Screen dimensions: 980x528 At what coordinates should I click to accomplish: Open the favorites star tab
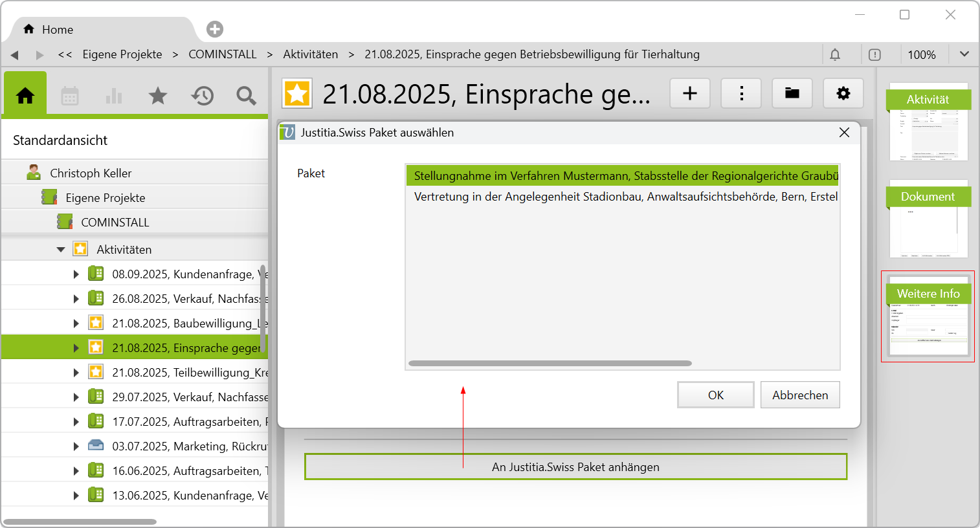pos(158,96)
